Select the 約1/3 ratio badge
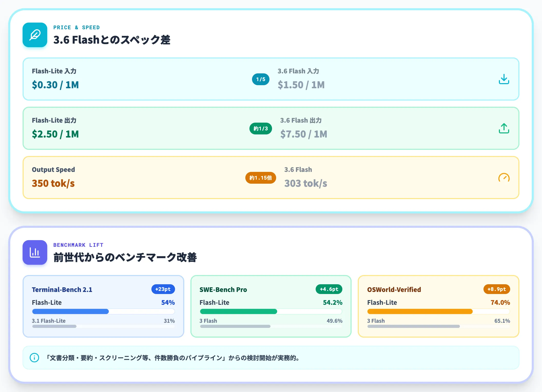The width and height of the screenshot is (542, 392). pos(261,129)
